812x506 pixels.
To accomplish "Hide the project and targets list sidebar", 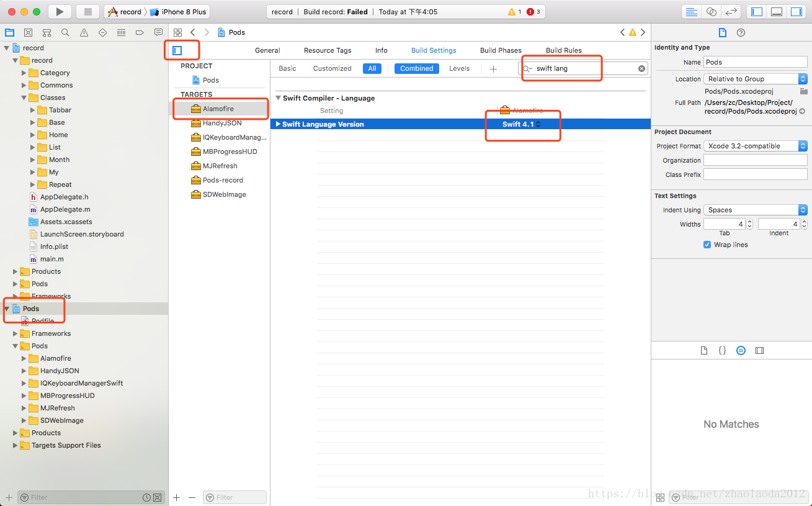I will (x=177, y=50).
